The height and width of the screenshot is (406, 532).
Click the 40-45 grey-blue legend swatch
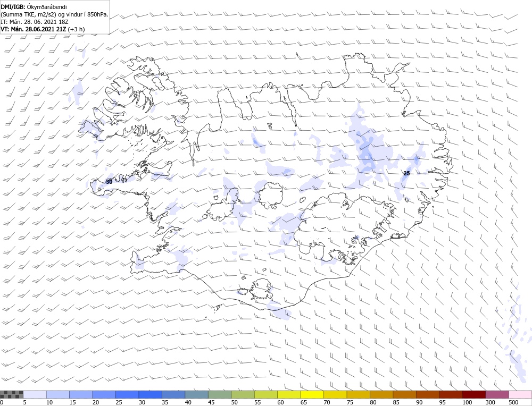click(196, 394)
